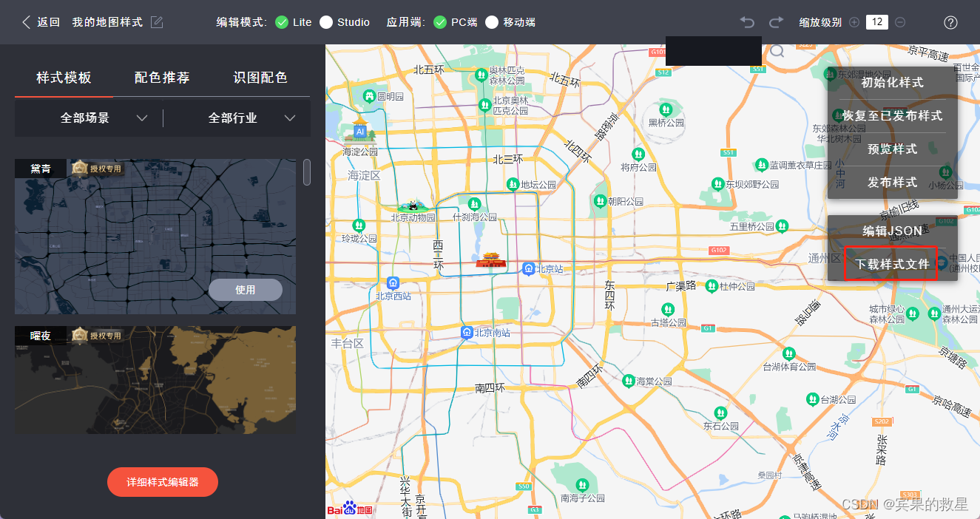Open the 详细样式编辑器

[162, 481]
